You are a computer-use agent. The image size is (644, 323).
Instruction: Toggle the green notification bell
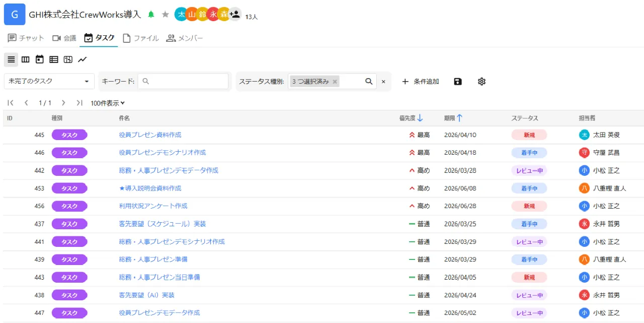(151, 15)
